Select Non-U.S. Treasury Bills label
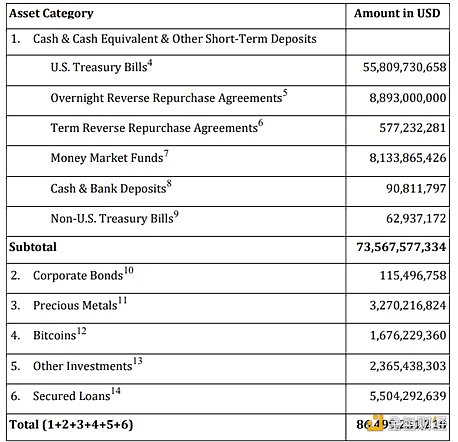Screen dimensions: 458x442 112,219
